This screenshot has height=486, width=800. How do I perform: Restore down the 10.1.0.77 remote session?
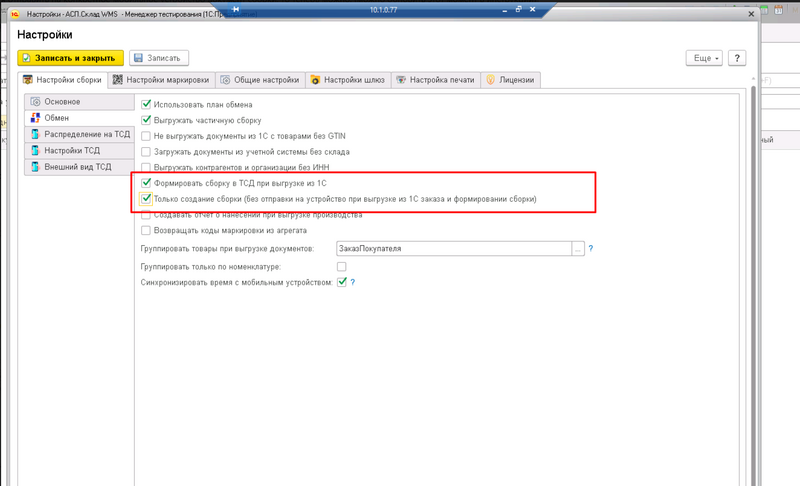coord(518,9)
